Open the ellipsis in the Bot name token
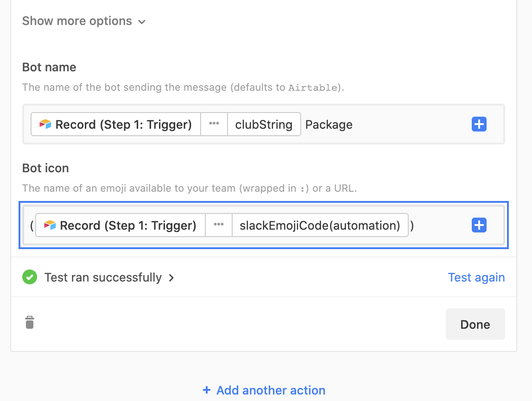Screen dimensions: 532x401 [214, 124]
